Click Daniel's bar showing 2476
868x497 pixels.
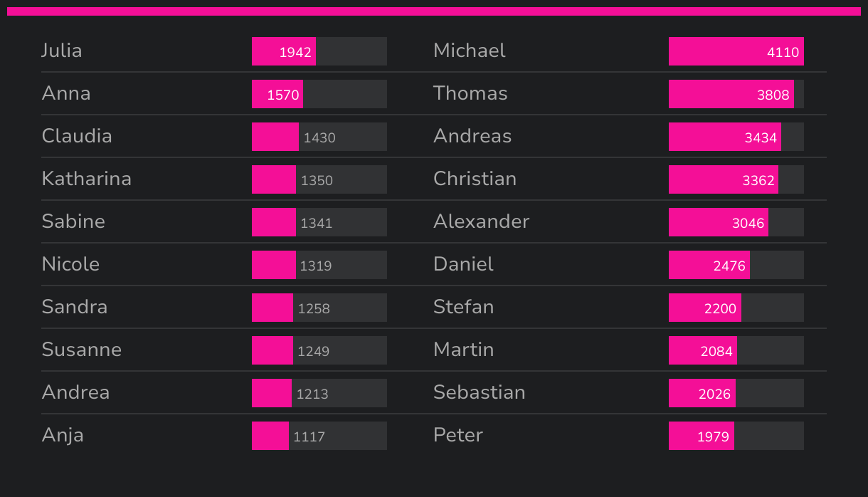(709, 265)
